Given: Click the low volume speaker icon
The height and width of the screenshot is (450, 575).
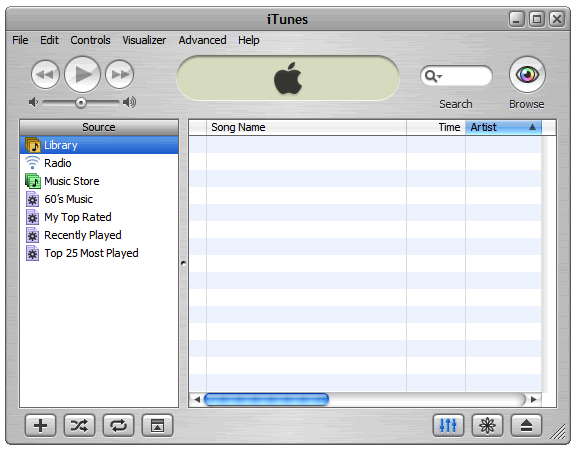Looking at the screenshot, I should point(33,102).
